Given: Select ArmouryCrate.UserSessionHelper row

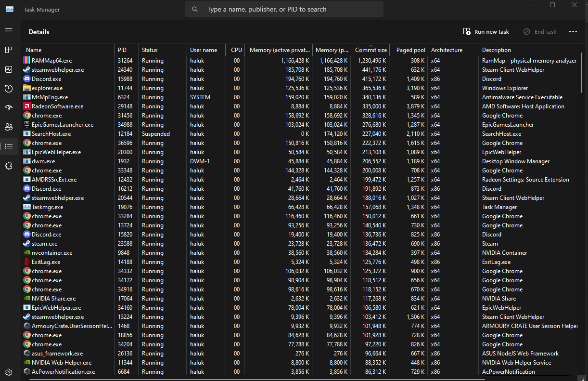Looking at the screenshot, I should pyautogui.click(x=300, y=326).
